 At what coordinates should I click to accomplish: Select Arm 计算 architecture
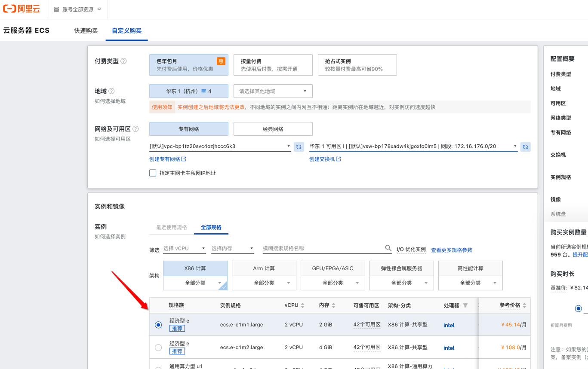point(264,268)
